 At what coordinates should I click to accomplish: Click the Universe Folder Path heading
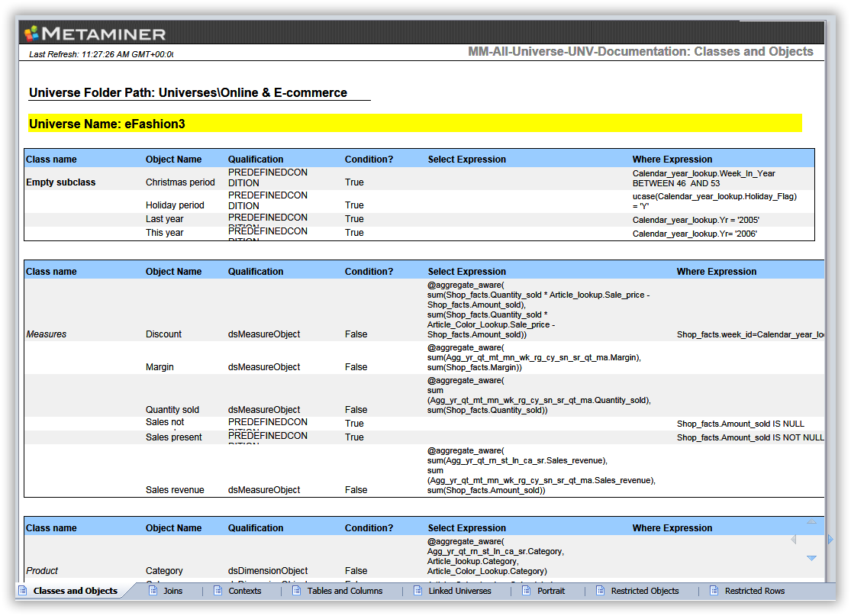(x=188, y=92)
